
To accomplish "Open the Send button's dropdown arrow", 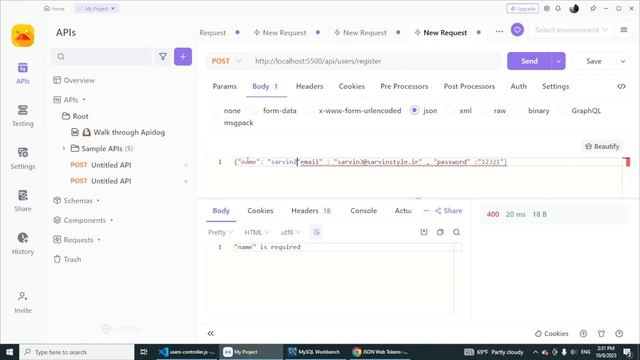I will [558, 61].
